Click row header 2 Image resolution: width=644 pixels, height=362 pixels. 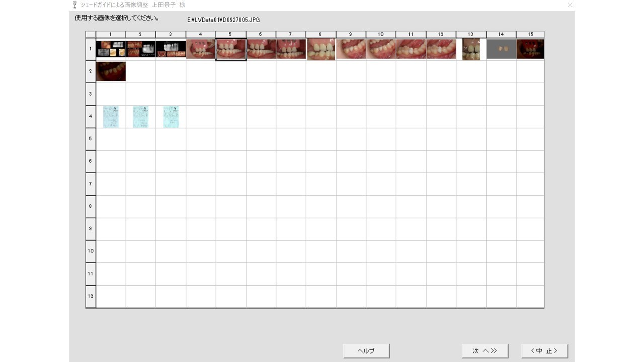tap(91, 71)
